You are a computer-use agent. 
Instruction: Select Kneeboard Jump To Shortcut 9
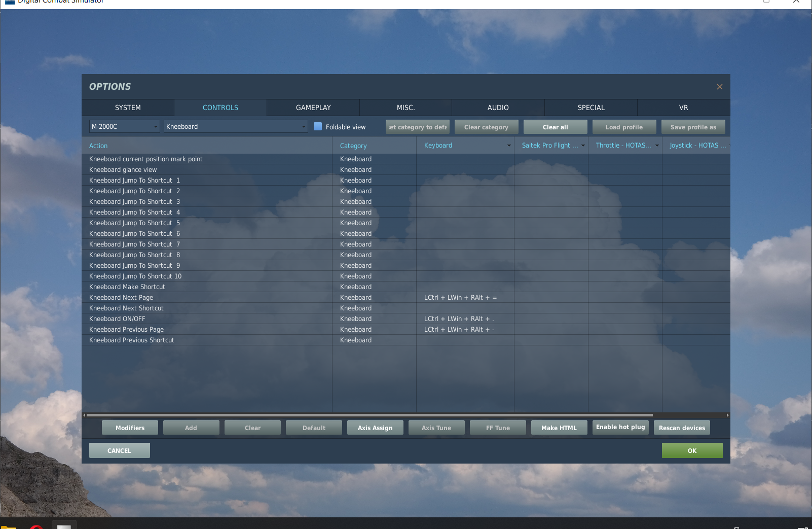pyautogui.click(x=406, y=266)
